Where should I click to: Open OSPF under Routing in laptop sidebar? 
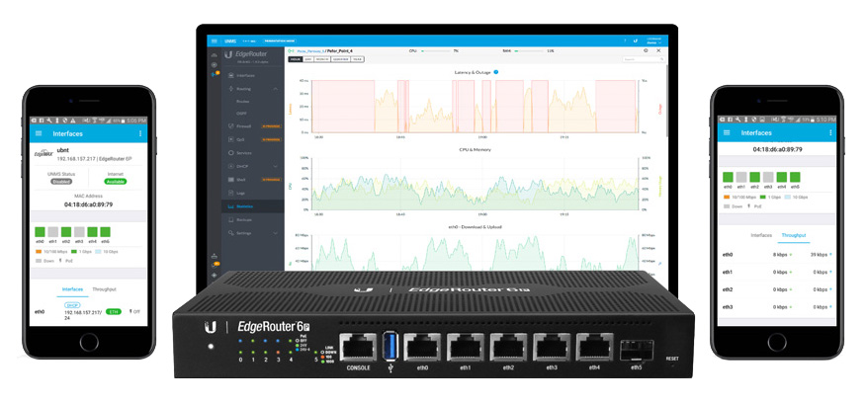click(x=241, y=114)
